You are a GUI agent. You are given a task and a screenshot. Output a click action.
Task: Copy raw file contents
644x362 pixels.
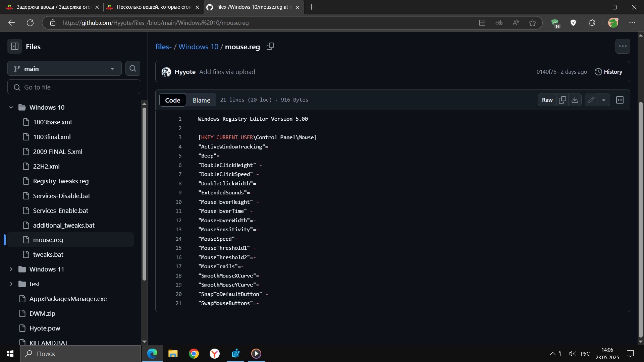562,100
